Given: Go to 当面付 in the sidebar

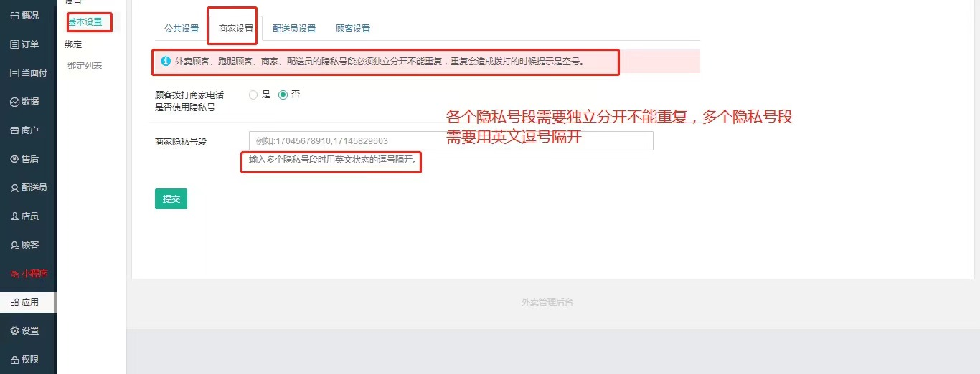Looking at the screenshot, I should pos(28,73).
